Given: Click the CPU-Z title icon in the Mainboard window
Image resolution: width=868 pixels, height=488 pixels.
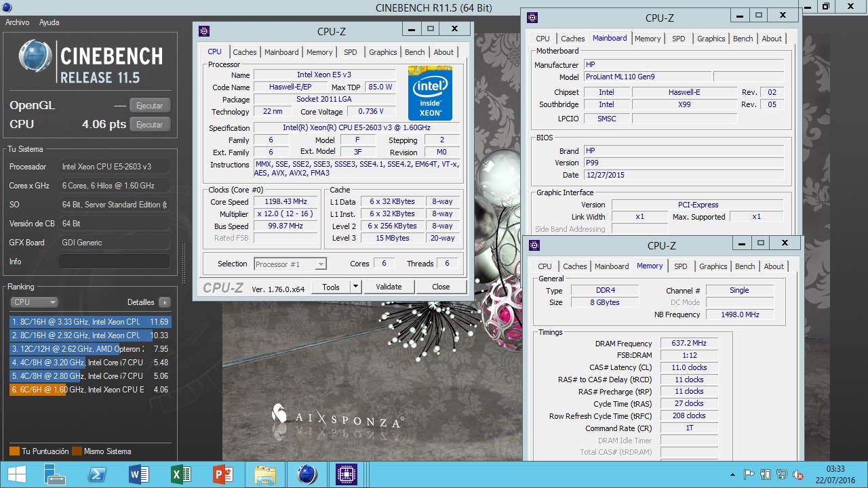Looking at the screenshot, I should pyautogui.click(x=532, y=18).
